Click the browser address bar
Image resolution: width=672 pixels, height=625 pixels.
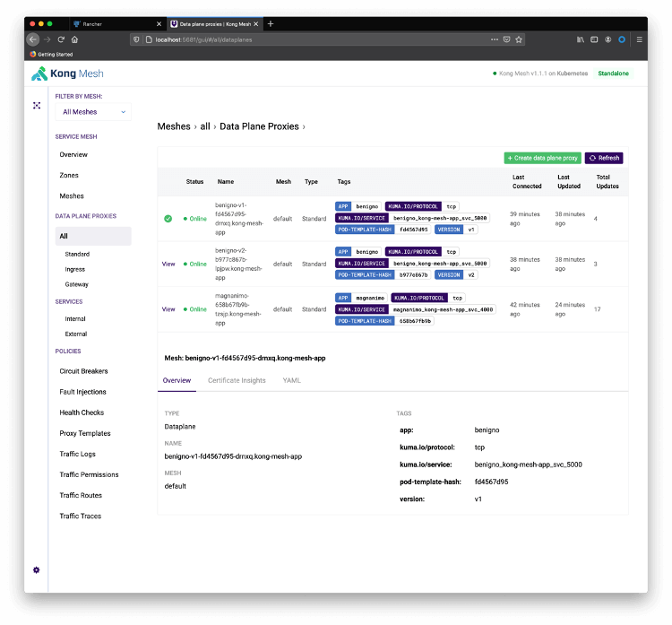(x=314, y=39)
